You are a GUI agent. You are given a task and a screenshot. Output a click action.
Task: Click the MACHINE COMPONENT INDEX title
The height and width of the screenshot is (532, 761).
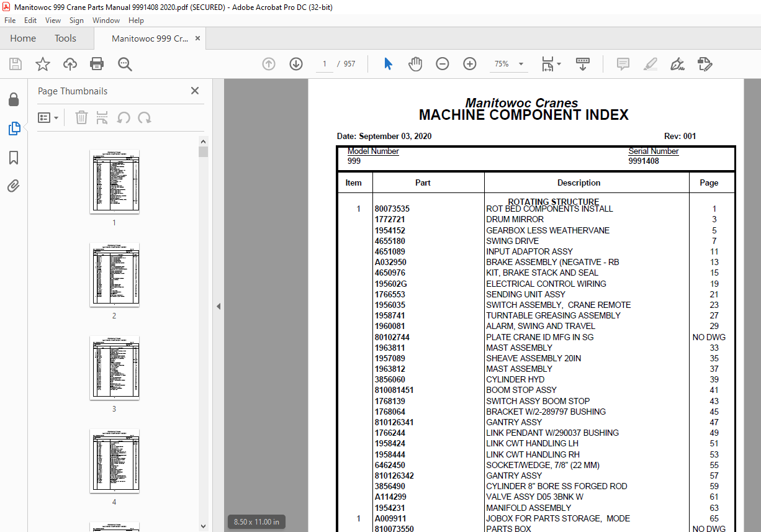pyautogui.click(x=523, y=115)
